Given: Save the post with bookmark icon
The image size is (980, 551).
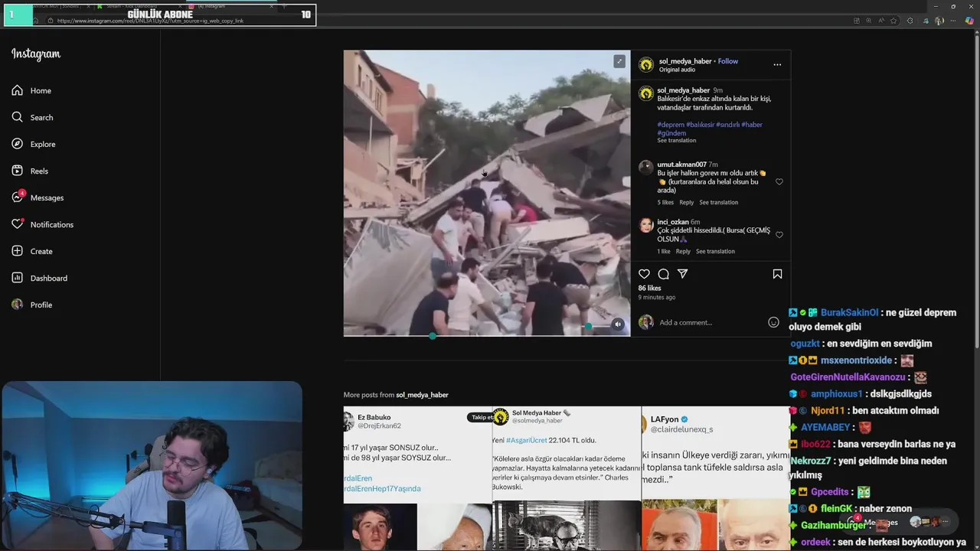Looking at the screenshot, I should [777, 274].
